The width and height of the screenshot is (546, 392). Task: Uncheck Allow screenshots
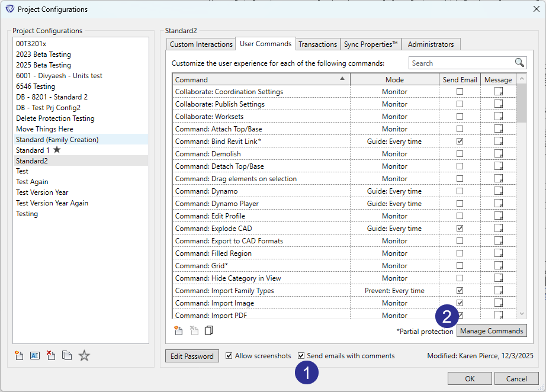tap(229, 356)
